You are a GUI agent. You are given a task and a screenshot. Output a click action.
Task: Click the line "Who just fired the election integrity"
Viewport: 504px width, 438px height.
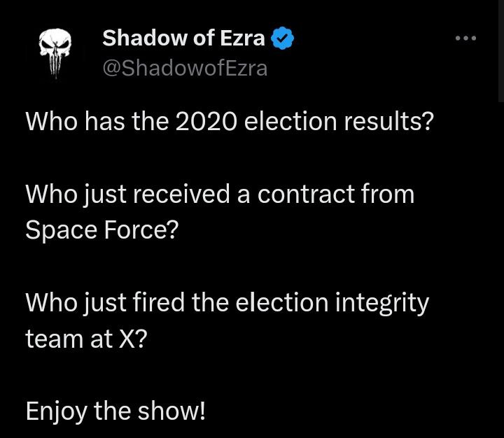[227, 303]
